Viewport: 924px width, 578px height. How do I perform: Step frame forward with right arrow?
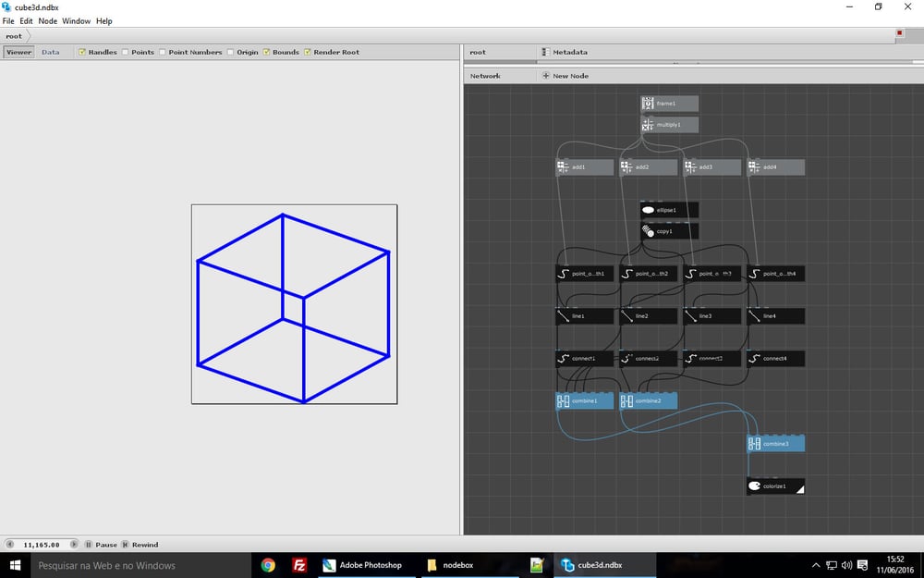pyautogui.click(x=74, y=545)
